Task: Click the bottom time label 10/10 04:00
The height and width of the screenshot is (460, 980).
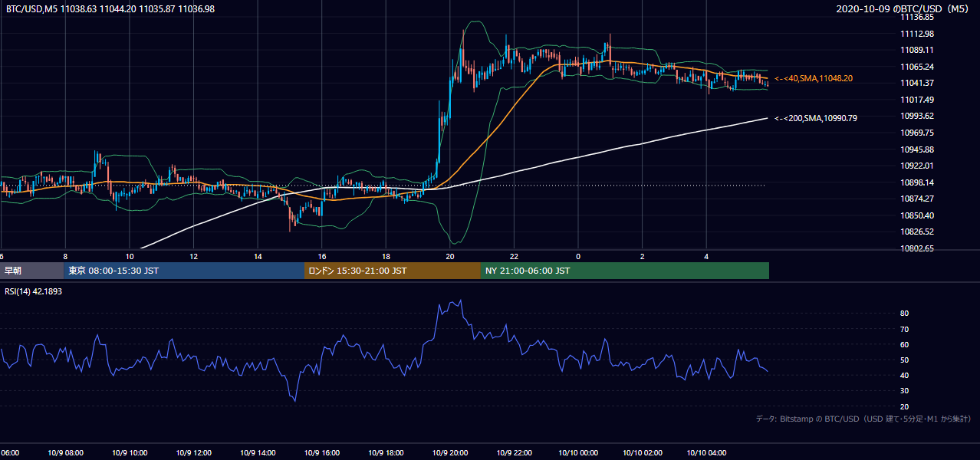Action: (x=707, y=453)
